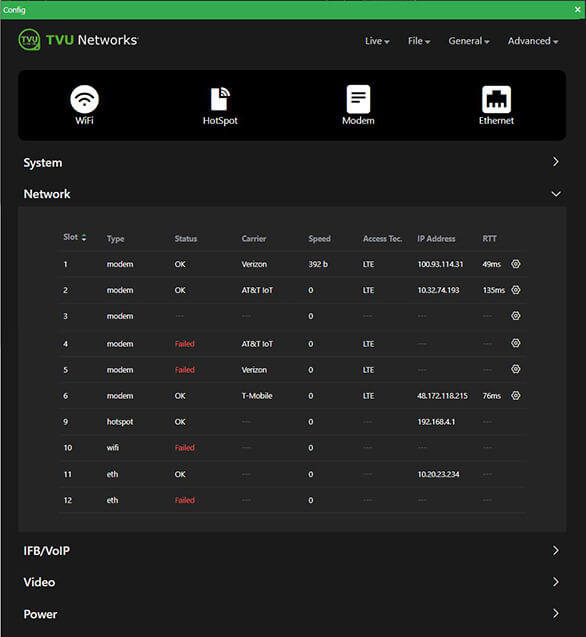Image resolution: width=586 pixels, height=637 pixels.
Task: Click the Access Tec. column header
Action: [x=382, y=238]
